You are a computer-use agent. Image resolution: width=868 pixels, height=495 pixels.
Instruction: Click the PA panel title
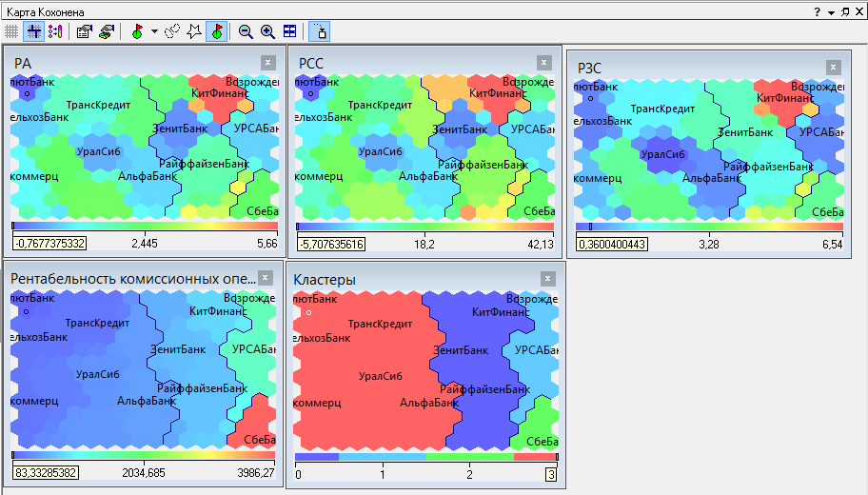pos(23,64)
